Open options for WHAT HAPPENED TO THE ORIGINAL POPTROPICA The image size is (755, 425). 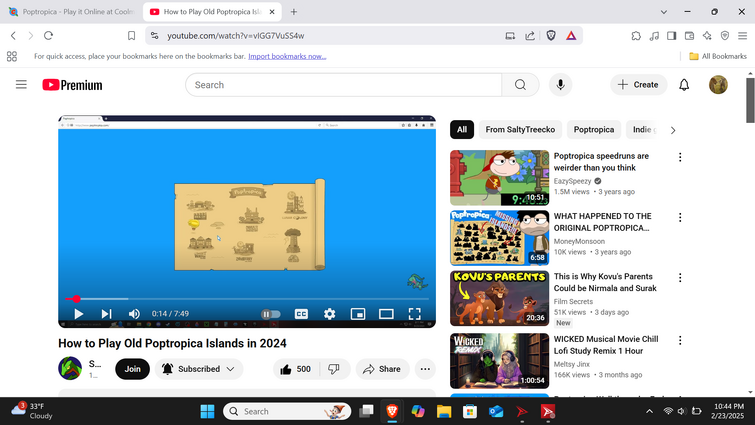680,218
